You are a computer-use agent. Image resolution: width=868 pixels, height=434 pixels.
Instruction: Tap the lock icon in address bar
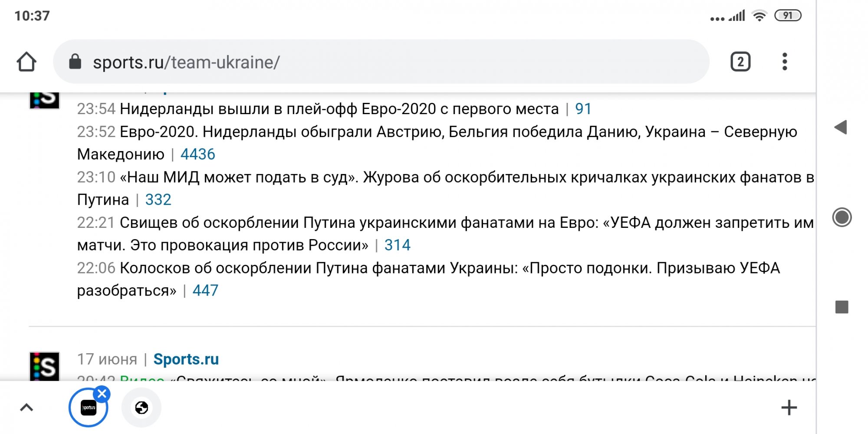tap(75, 62)
